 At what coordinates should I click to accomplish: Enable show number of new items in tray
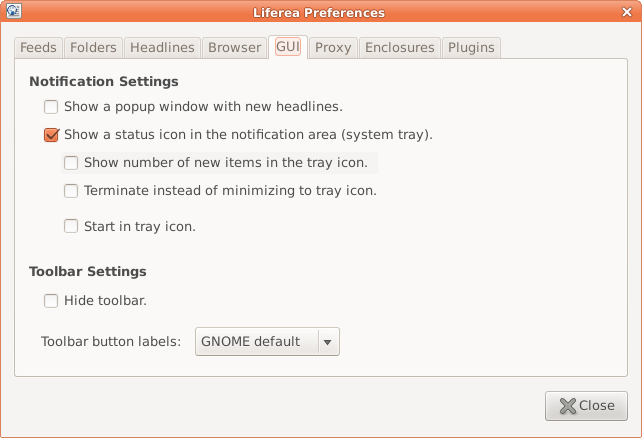click(x=71, y=162)
